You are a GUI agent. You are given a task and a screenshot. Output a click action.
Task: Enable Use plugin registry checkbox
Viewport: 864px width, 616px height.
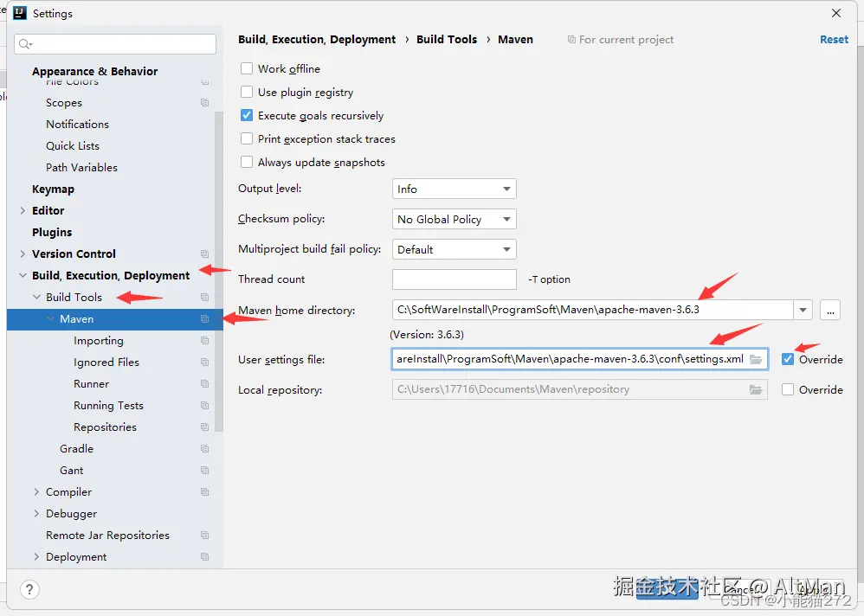[247, 92]
